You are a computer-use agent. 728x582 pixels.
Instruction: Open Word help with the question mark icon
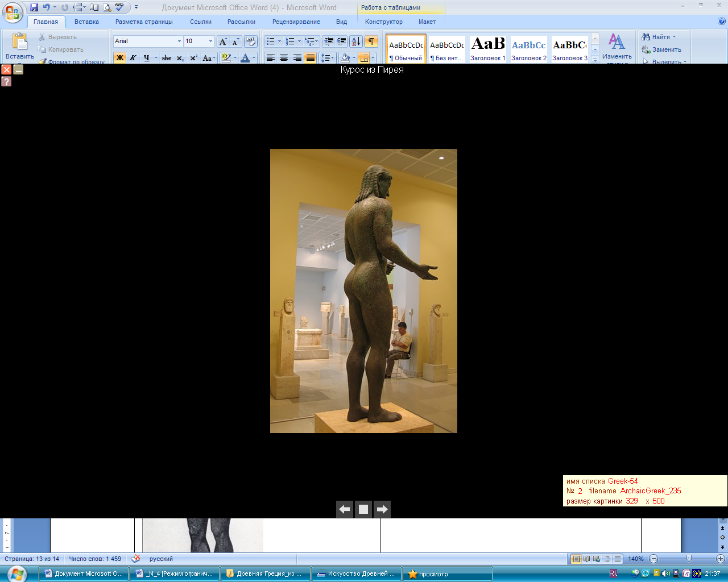(722, 22)
